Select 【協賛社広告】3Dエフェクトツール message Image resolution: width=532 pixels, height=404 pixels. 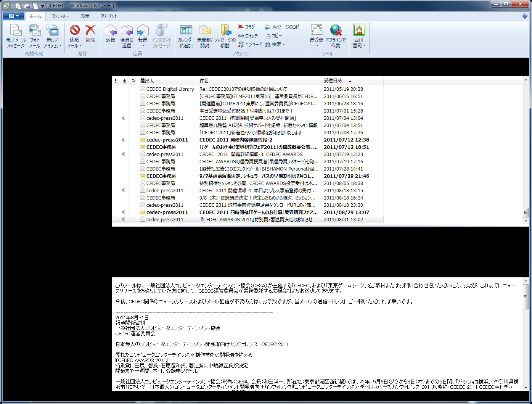tap(248, 169)
